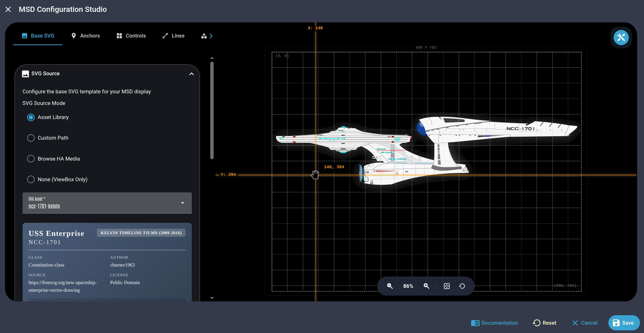Fit the canvas to view
The image size is (644, 333).
coord(447,286)
